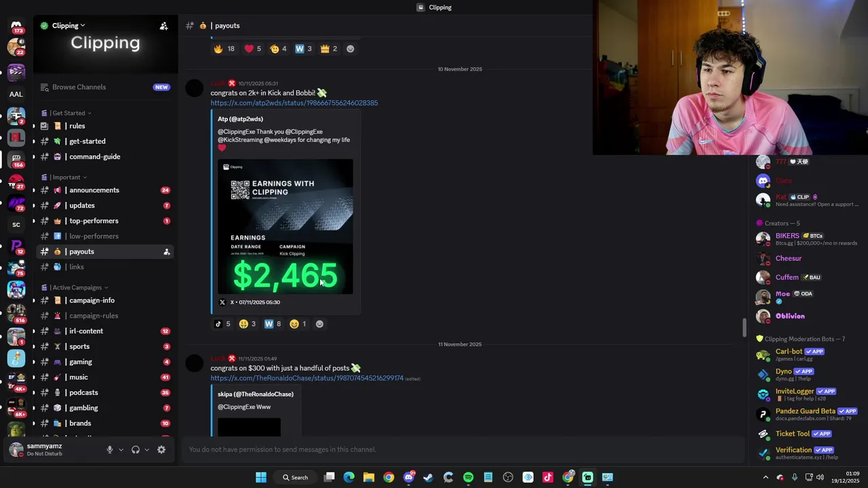View Pandez Guard Beta bot profile
The image size is (868, 488).
tap(807, 414)
